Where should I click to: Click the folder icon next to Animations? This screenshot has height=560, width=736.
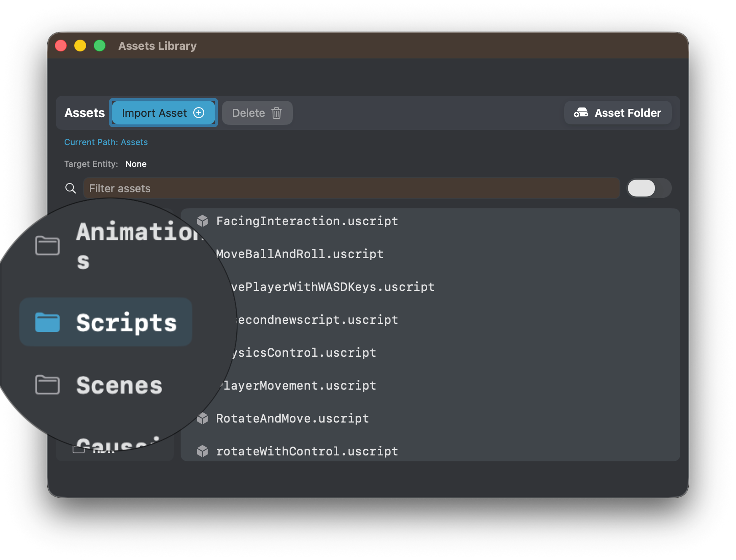[47, 246]
